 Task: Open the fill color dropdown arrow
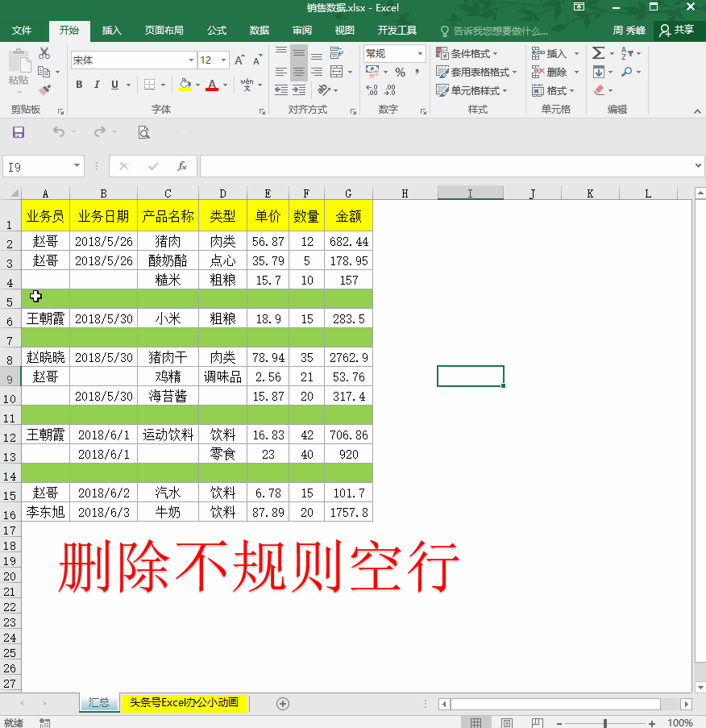[197, 84]
